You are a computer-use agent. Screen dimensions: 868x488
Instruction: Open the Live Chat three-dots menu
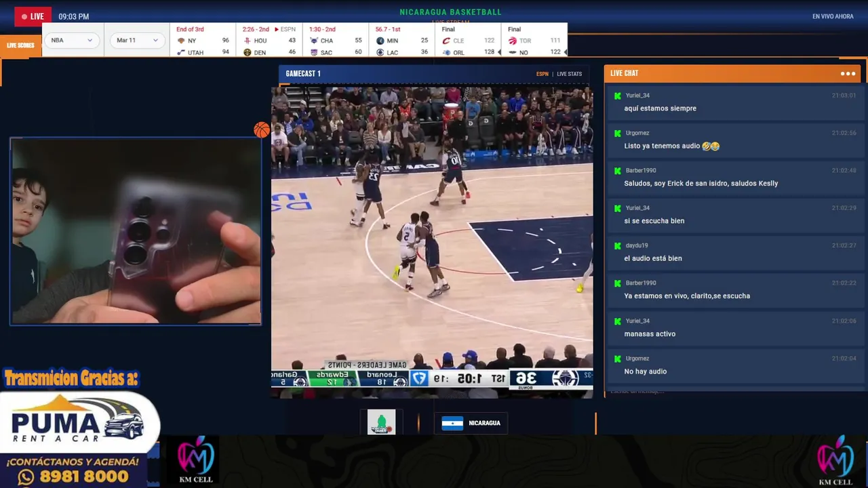[x=848, y=73]
